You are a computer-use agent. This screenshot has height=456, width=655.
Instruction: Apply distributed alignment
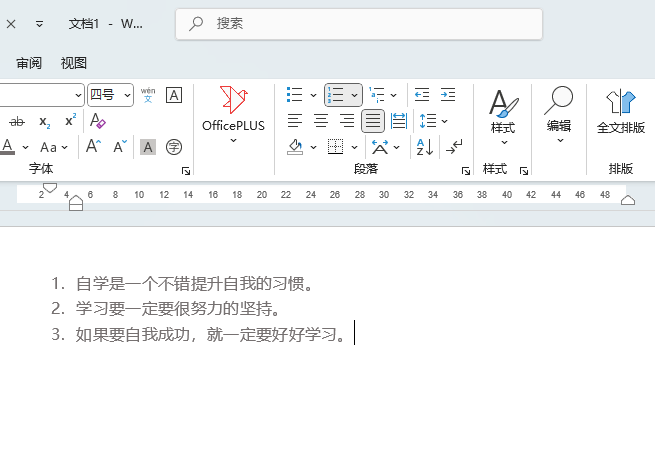point(399,121)
